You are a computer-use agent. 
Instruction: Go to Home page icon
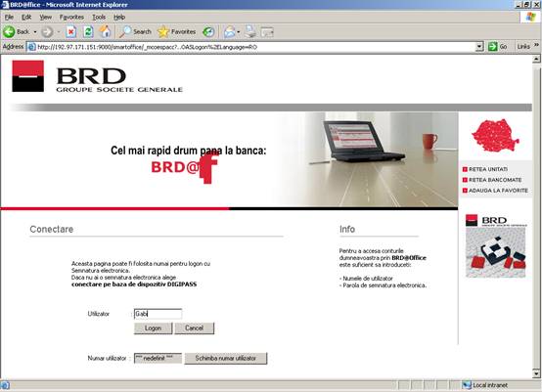106,32
